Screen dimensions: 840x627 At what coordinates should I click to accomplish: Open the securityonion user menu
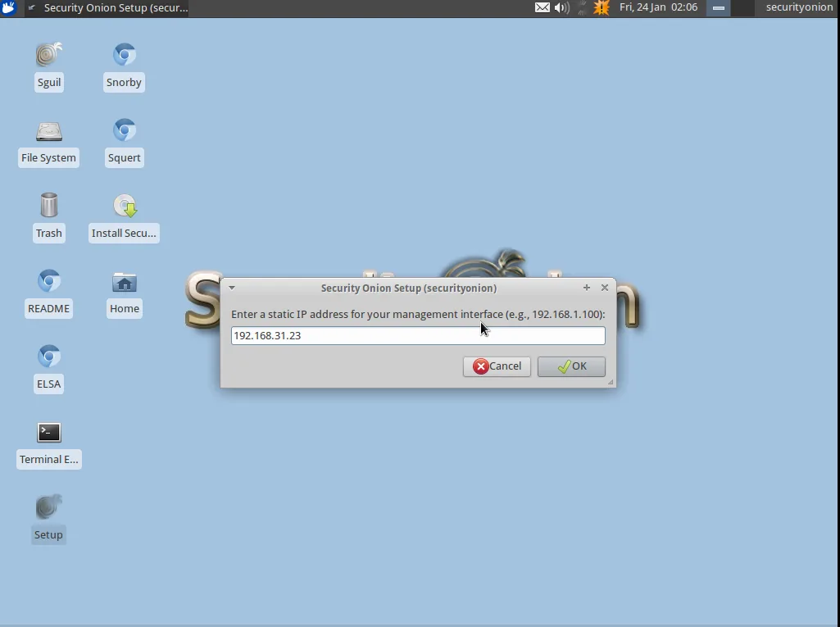point(799,7)
